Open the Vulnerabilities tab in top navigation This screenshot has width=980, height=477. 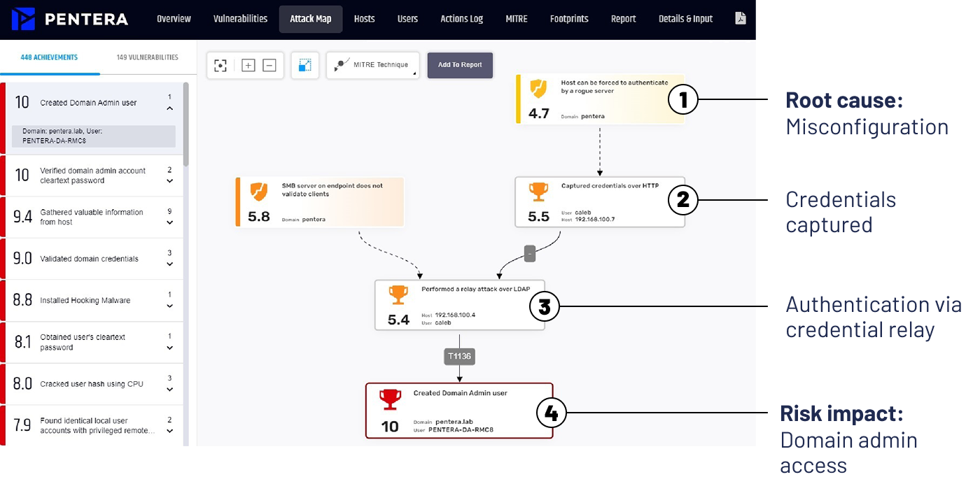[x=240, y=19]
